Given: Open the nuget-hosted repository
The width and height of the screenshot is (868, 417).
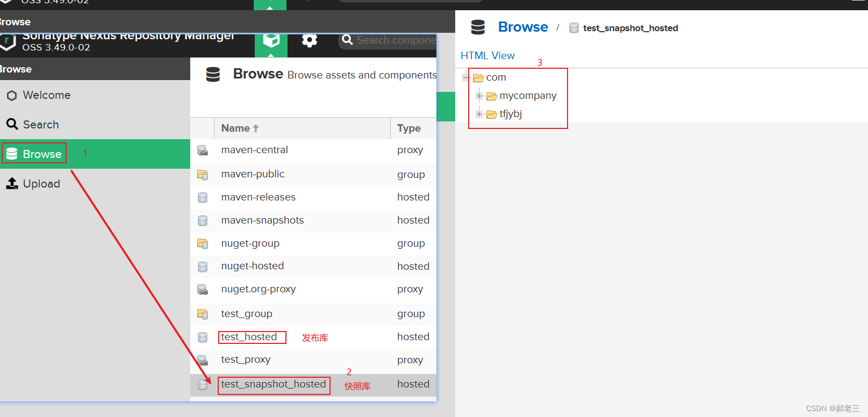Looking at the screenshot, I should (x=253, y=266).
